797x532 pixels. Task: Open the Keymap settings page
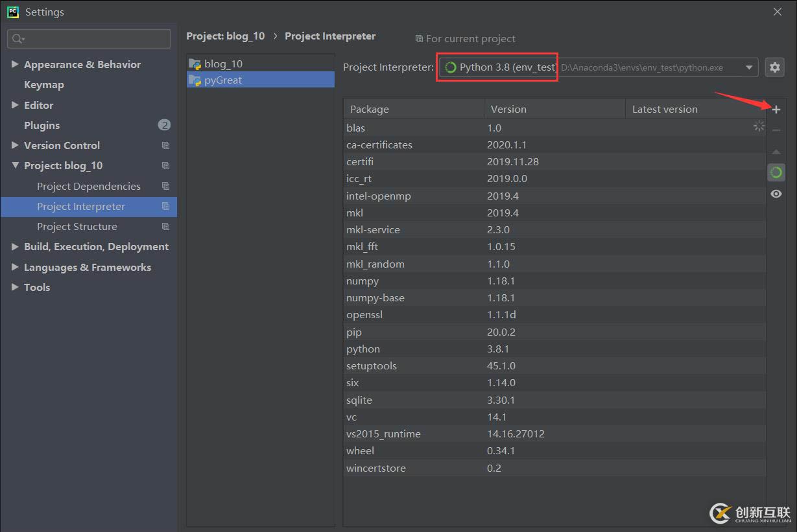44,85
